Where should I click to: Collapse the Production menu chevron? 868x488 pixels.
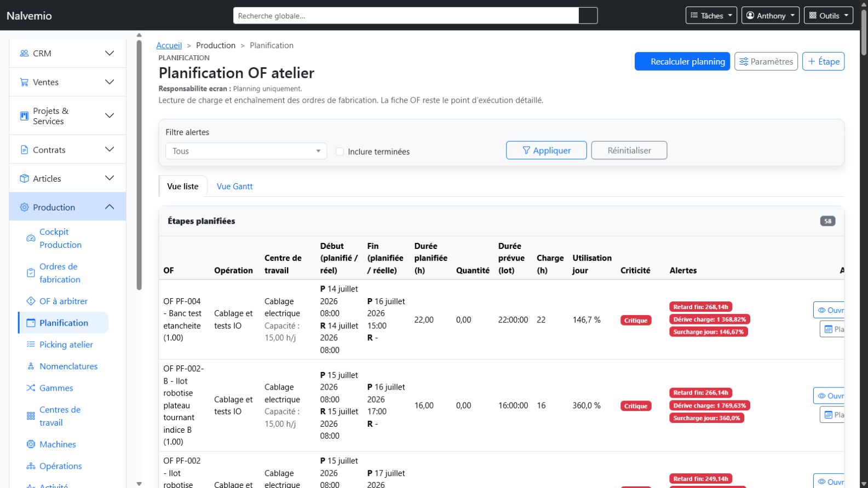[110, 207]
